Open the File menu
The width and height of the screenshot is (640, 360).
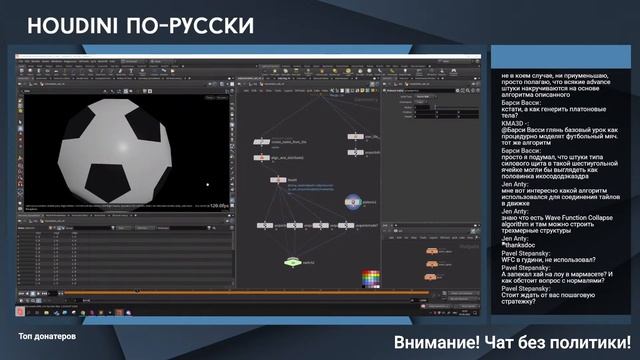[x=21, y=61]
